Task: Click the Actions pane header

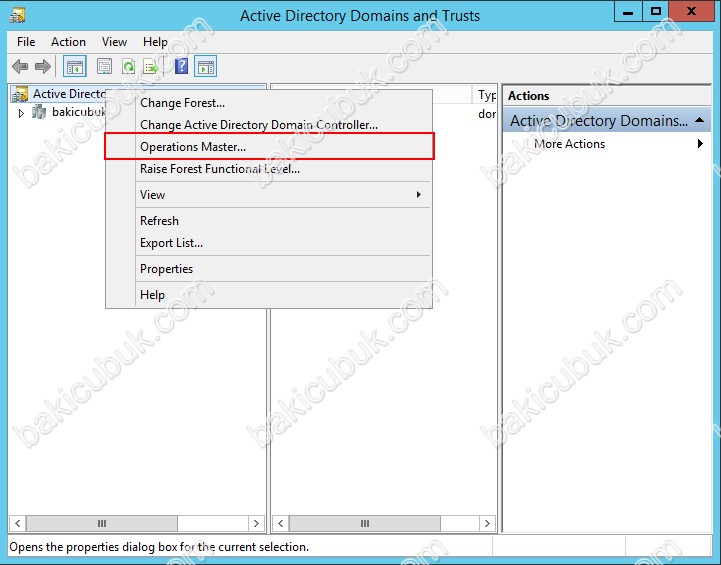Action: point(606,96)
